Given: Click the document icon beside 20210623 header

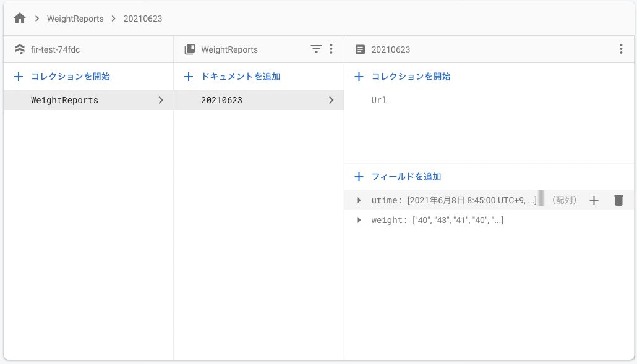Looking at the screenshot, I should (360, 49).
